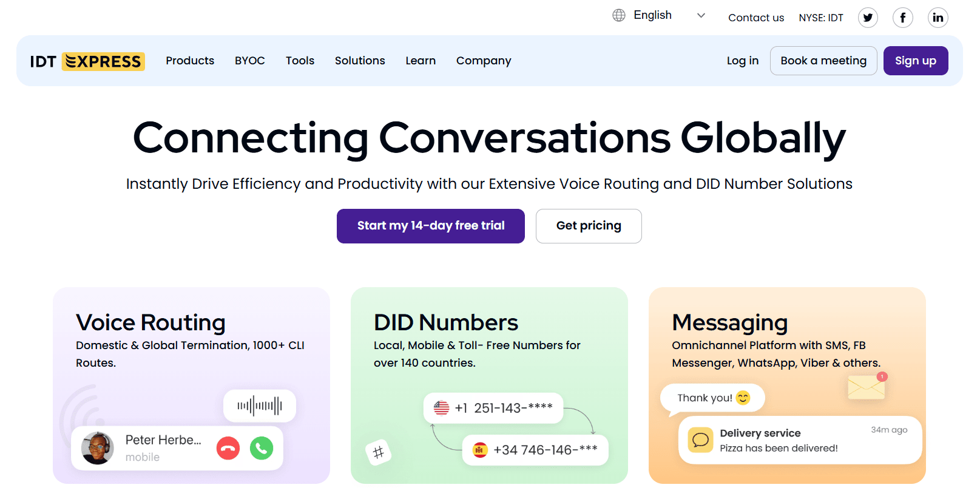The image size is (980, 496).
Task: Click '34m ago' timestamp
Action: 889,430
